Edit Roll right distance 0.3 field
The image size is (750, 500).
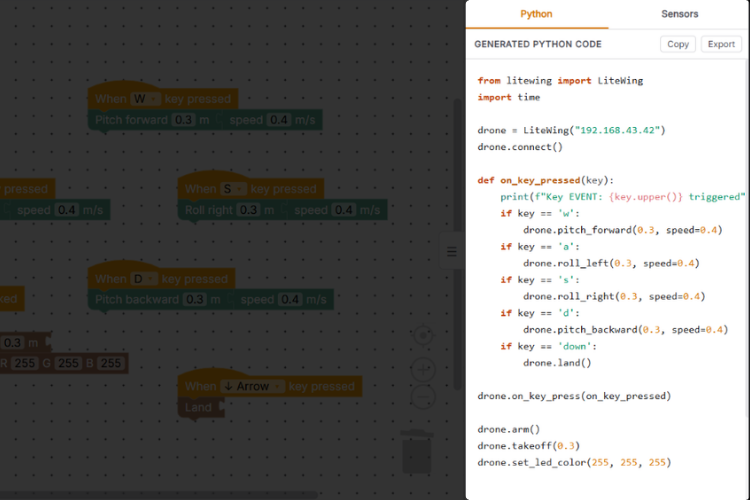tap(248, 210)
